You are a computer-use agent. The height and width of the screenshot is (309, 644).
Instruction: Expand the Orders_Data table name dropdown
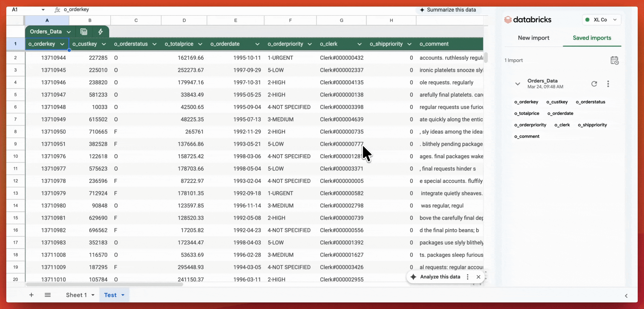coord(69,32)
